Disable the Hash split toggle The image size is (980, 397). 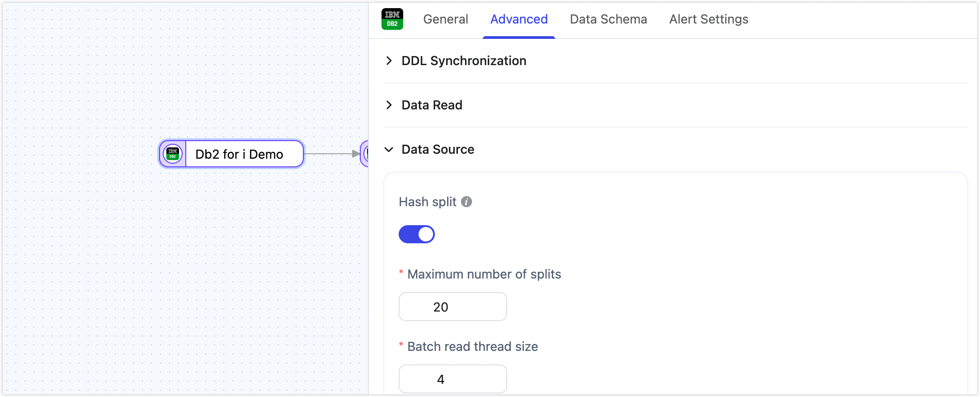pos(416,234)
